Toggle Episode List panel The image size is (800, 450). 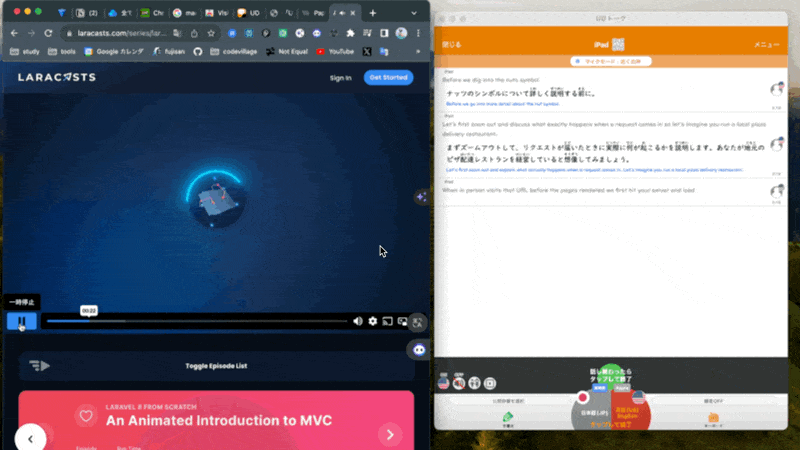216,366
